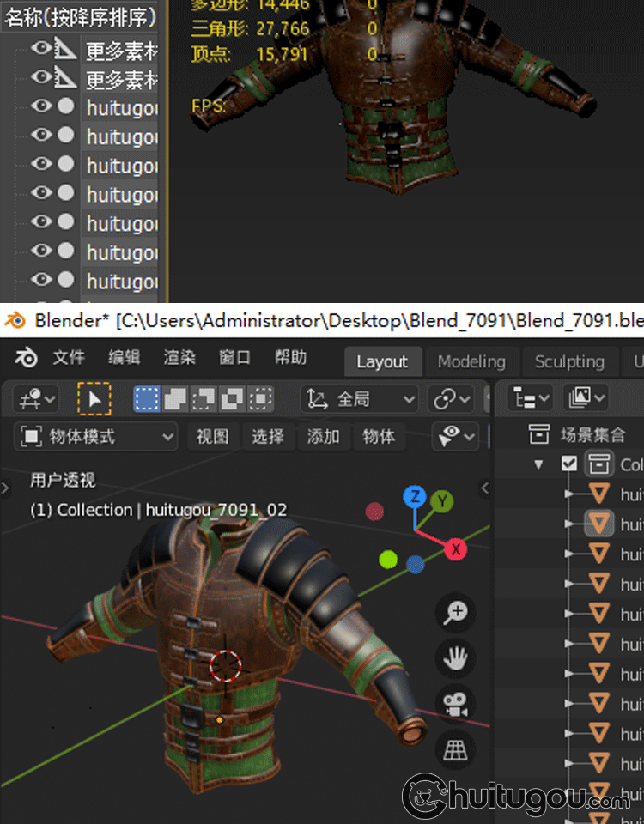Click the Scene Collection archive icon
644x824 pixels.
pyautogui.click(x=538, y=435)
